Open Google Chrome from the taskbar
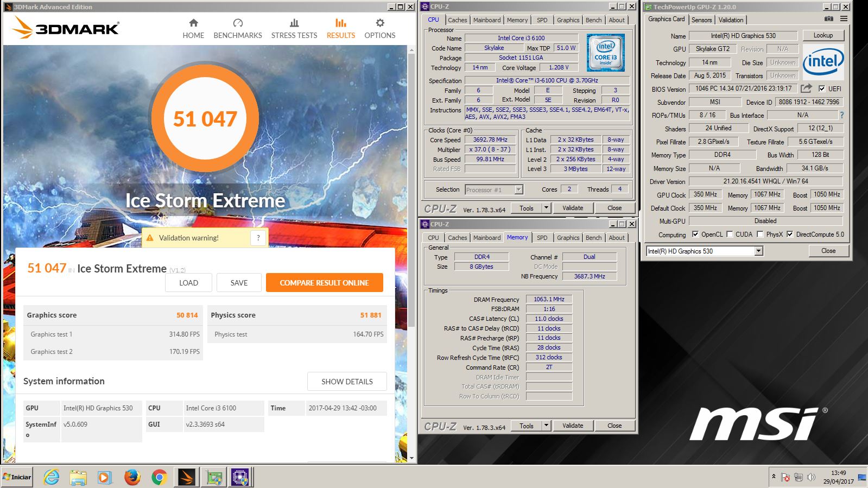Screen dimensions: 868x488 pyautogui.click(x=159, y=477)
